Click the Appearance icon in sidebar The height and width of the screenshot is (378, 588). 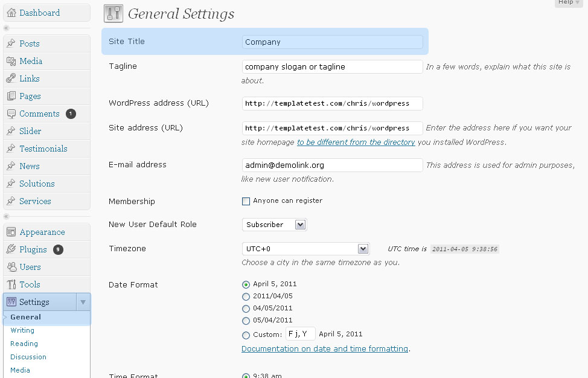11,232
